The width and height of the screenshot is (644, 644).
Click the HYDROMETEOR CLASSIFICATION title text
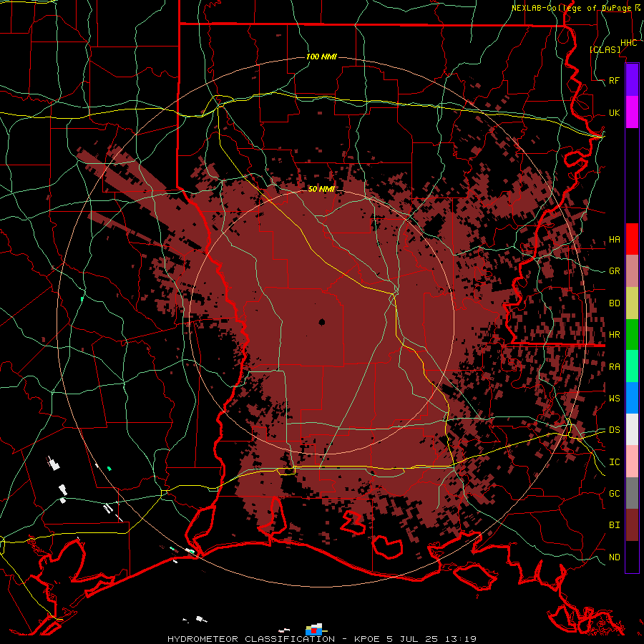[251, 639]
